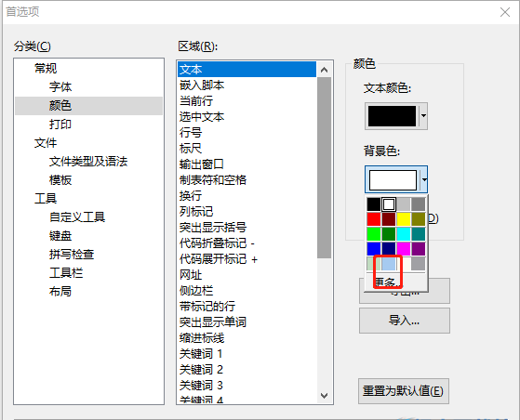Screen dimensions: 520x420
Task: Select 关键词 1 in the list
Action: (247, 354)
